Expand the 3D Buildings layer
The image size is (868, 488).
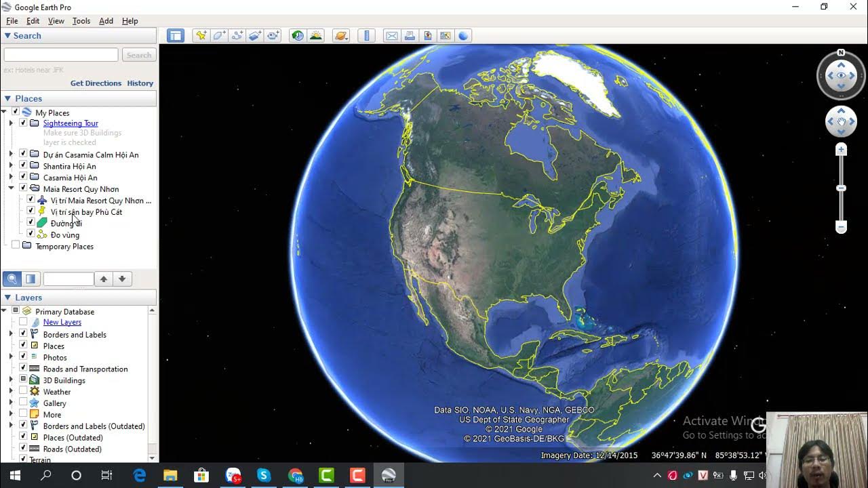tap(11, 380)
